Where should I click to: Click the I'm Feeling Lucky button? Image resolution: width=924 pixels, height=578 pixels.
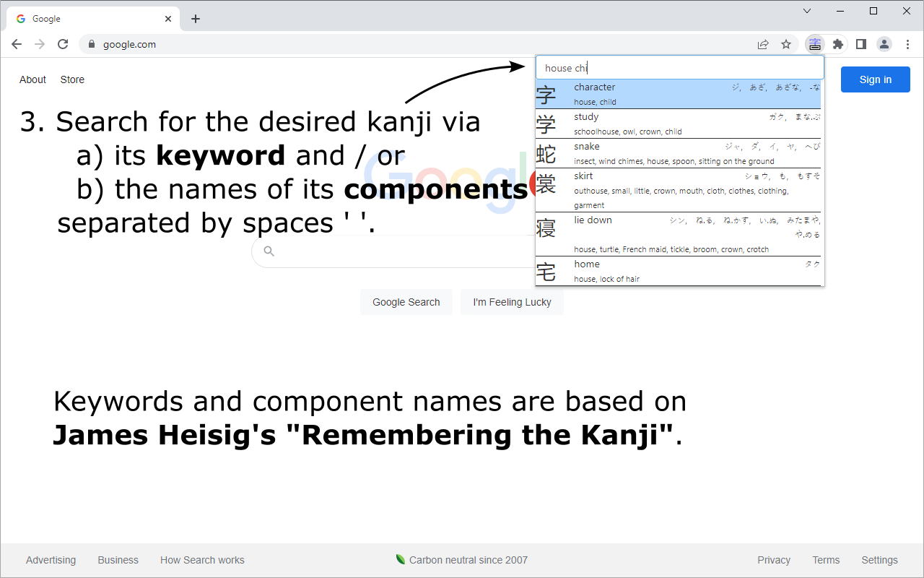[512, 302]
